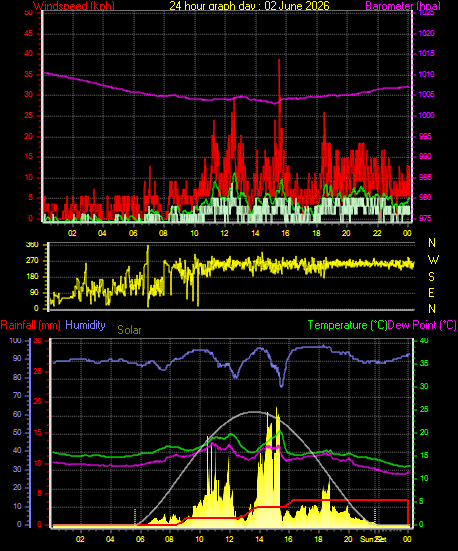Select the "Dew Point (°C)" legend label
The image size is (458, 551).
click(422, 325)
